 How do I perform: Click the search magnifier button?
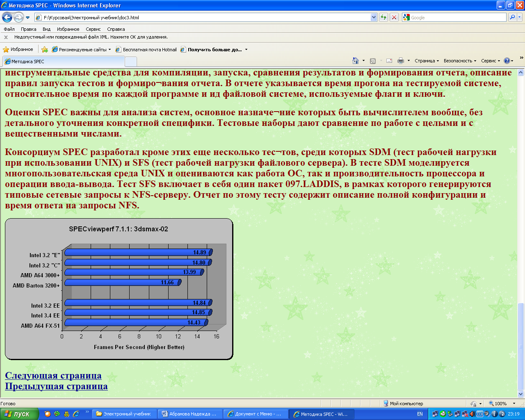tap(512, 18)
